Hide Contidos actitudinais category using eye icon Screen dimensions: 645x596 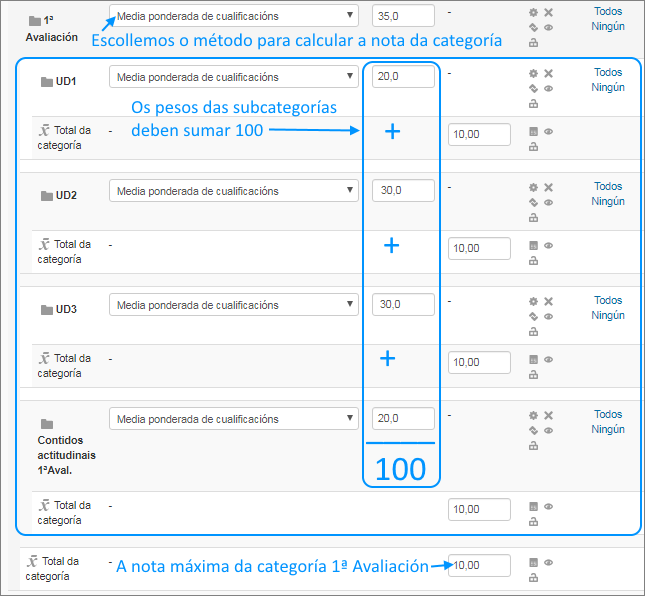(x=548, y=430)
